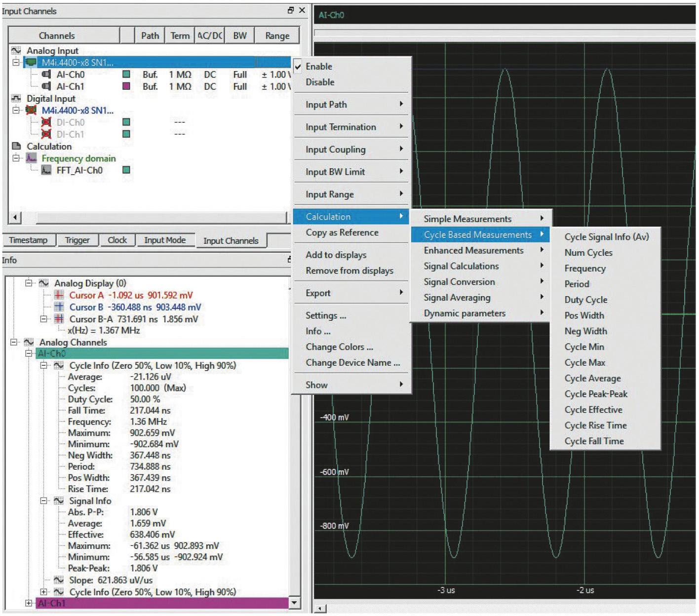The image size is (699, 616).
Task: Select Cycle Rise Time measurement
Action: [x=606, y=425]
